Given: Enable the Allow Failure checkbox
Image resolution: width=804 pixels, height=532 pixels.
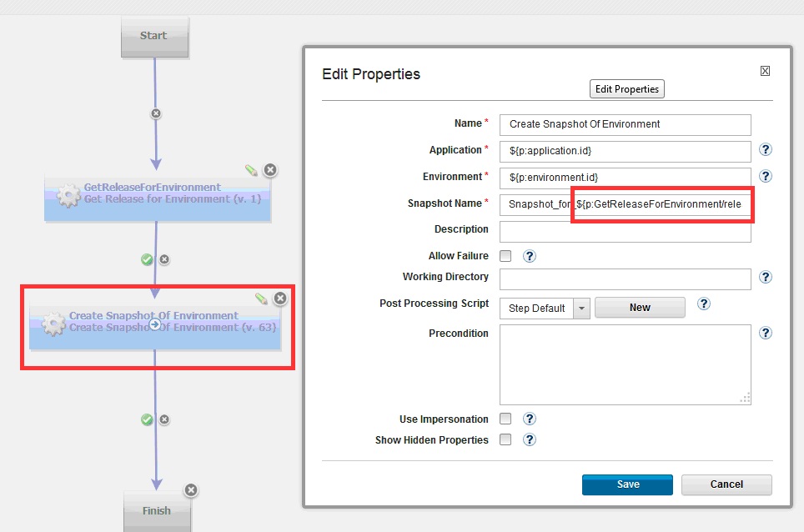Looking at the screenshot, I should tap(505, 256).
